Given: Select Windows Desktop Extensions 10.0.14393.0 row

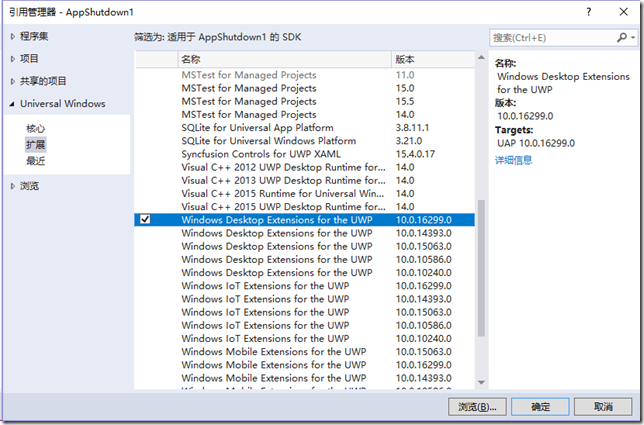Looking at the screenshot, I should coord(305,233).
